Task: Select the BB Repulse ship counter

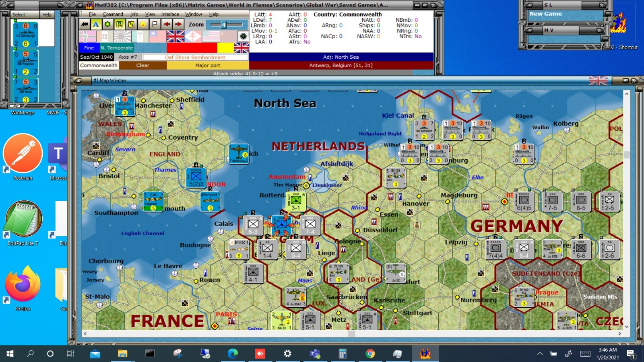Action: (x=26, y=62)
